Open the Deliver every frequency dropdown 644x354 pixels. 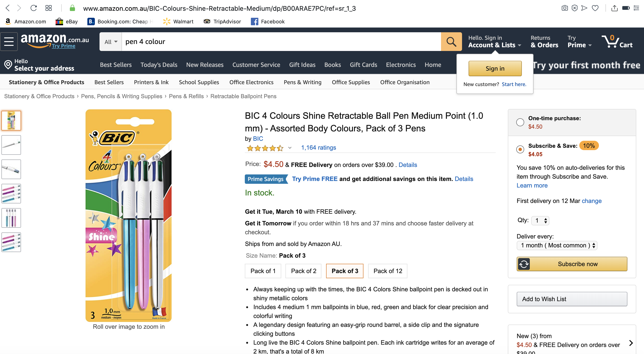coord(557,246)
